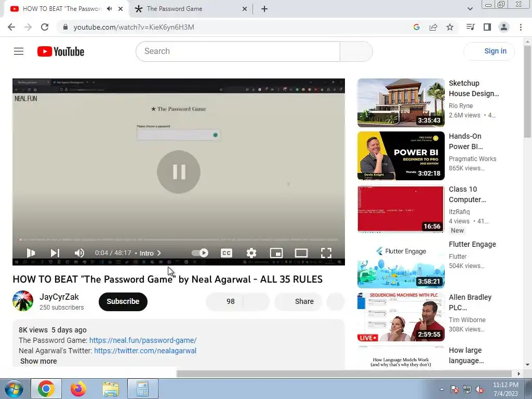Screen dimensions: 532x399
Task: Click the Google icon in address bar
Action: click(417, 27)
